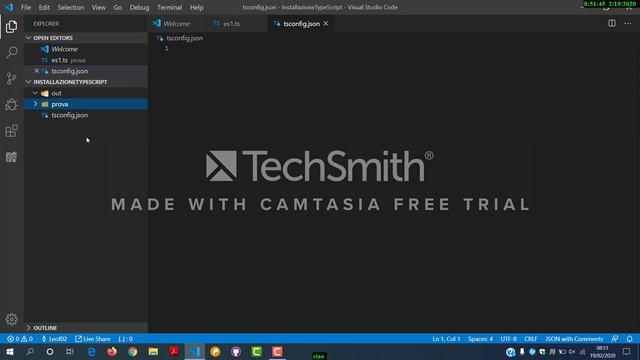Close the tsconfig.json tab
Image resolution: width=640 pixels, height=360 pixels.
point(326,24)
